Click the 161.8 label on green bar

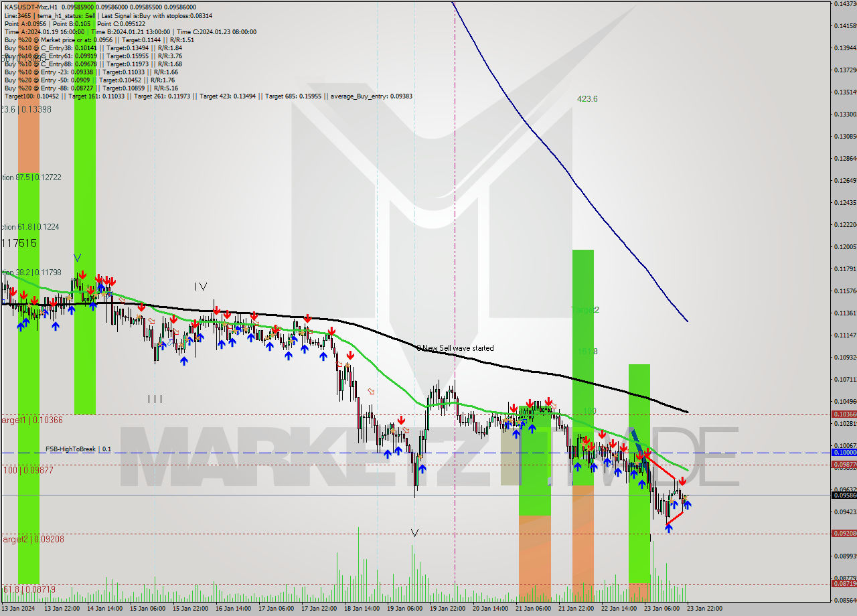(587, 351)
